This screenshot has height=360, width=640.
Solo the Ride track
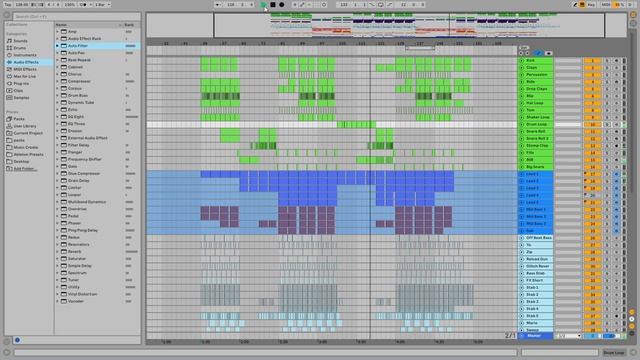tap(607, 82)
